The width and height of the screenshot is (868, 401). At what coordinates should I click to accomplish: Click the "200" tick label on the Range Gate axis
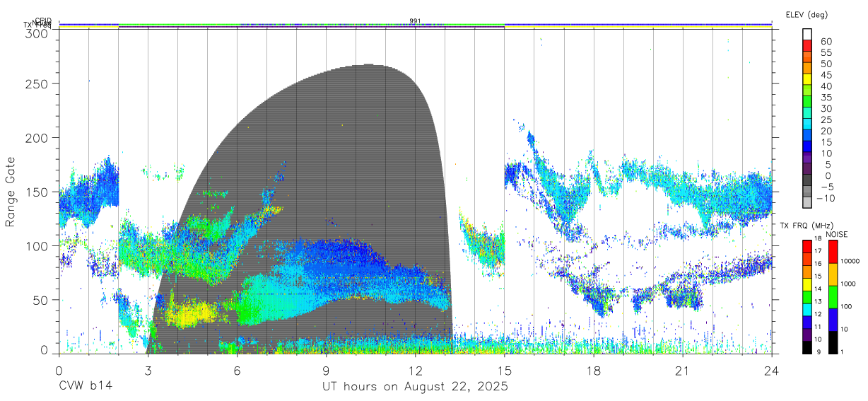click(37, 137)
